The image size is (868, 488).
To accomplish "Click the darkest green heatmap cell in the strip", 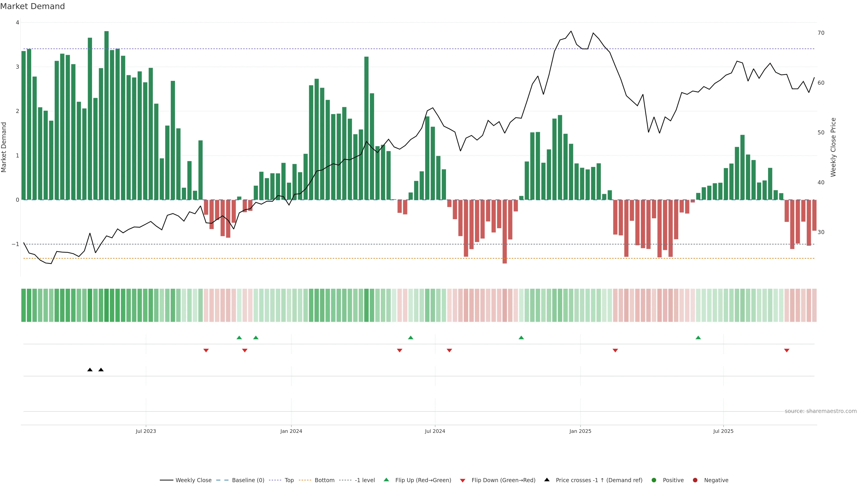I will (x=106, y=305).
